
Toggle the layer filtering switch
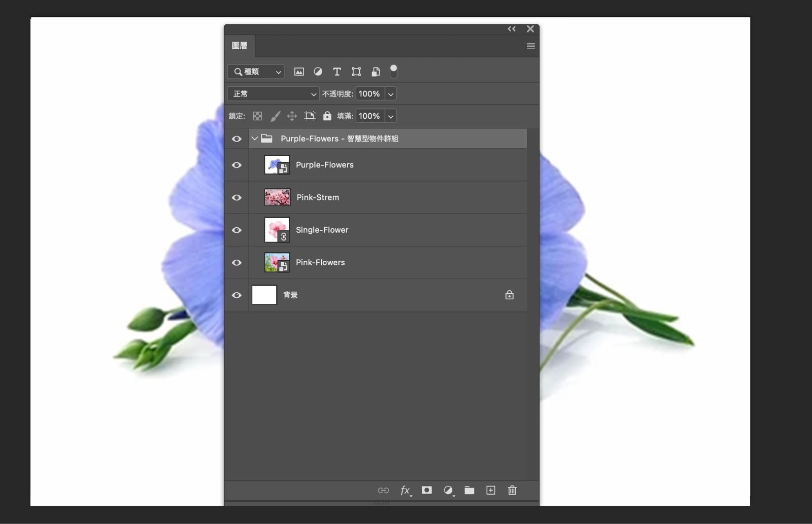pyautogui.click(x=393, y=72)
